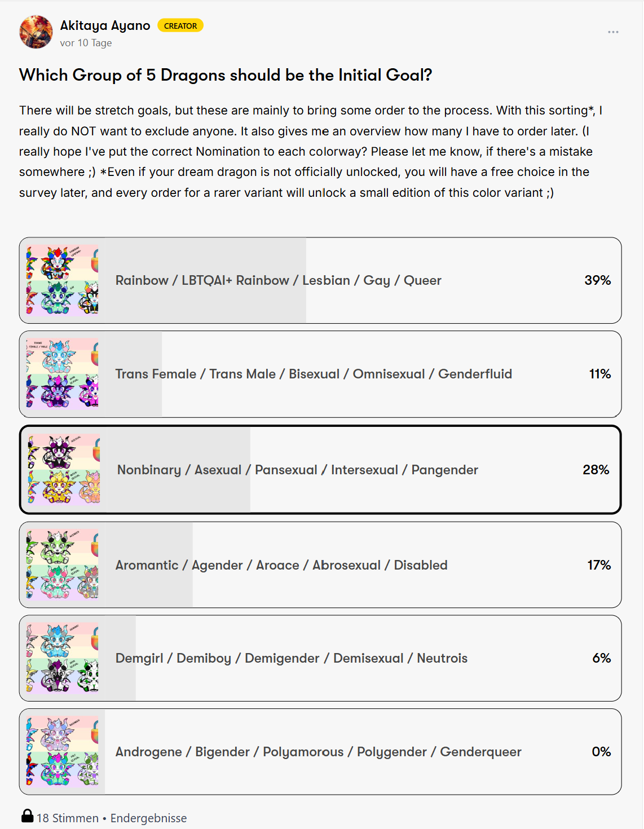Choose the Androgene / Bigender / Polyamorous option
Image resolution: width=644 pixels, height=829 pixels.
318,752
